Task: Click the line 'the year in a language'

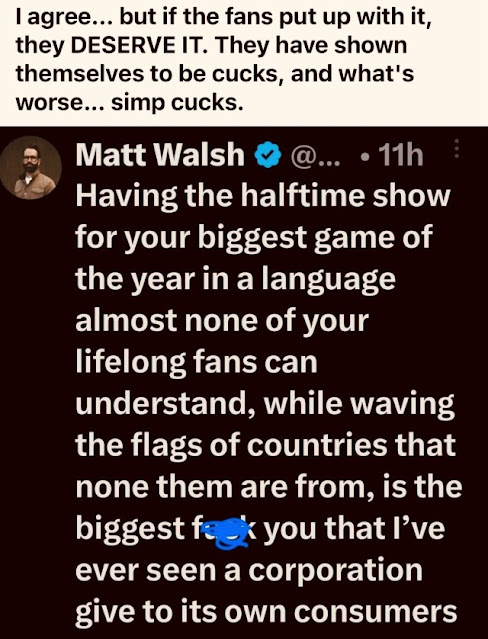Action: (236, 281)
